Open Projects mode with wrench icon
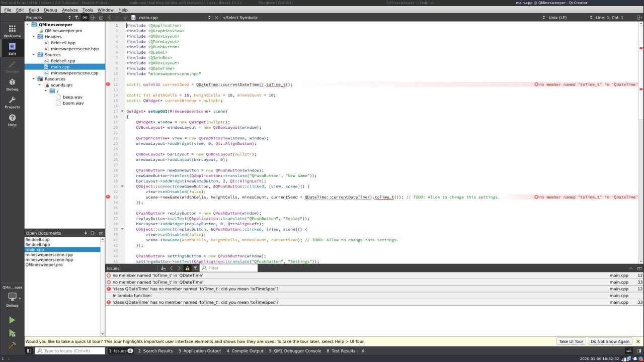Viewport: 644px width, 362px height. [12, 102]
